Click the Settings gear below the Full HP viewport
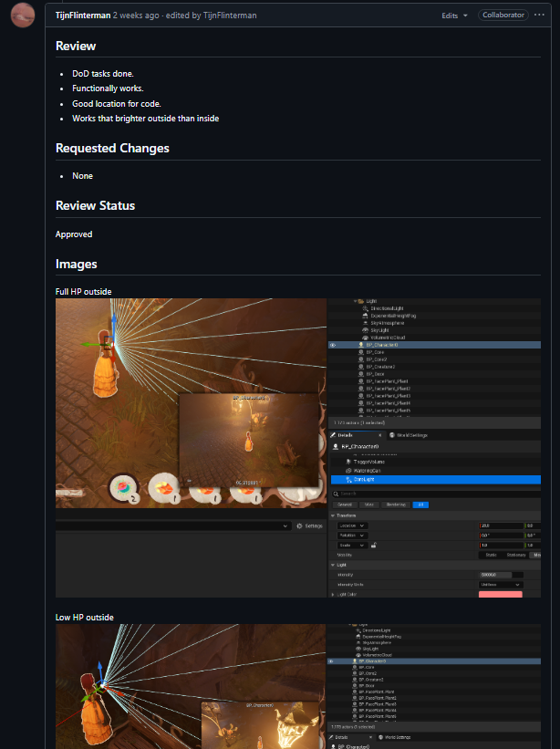560x749 pixels. pos(308,525)
